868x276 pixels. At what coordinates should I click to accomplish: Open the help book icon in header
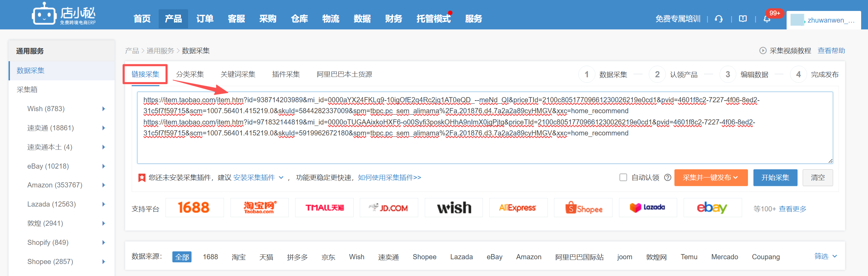(x=743, y=19)
